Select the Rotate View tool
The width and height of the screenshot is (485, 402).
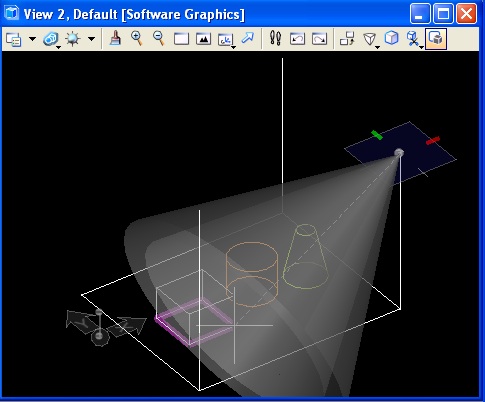[226, 40]
